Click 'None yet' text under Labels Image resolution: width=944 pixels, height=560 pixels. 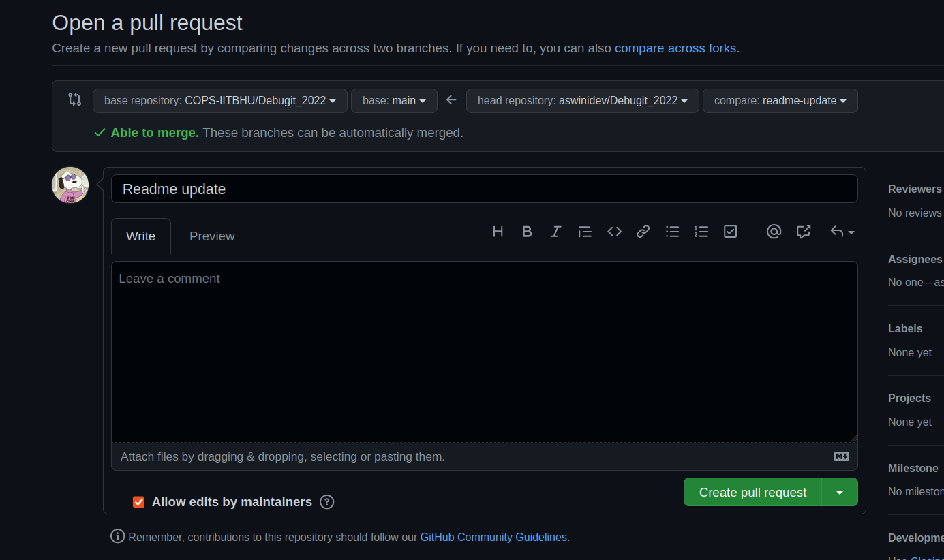click(x=910, y=352)
